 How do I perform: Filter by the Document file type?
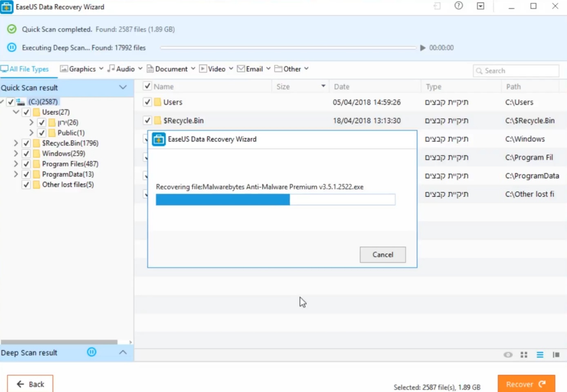171,69
